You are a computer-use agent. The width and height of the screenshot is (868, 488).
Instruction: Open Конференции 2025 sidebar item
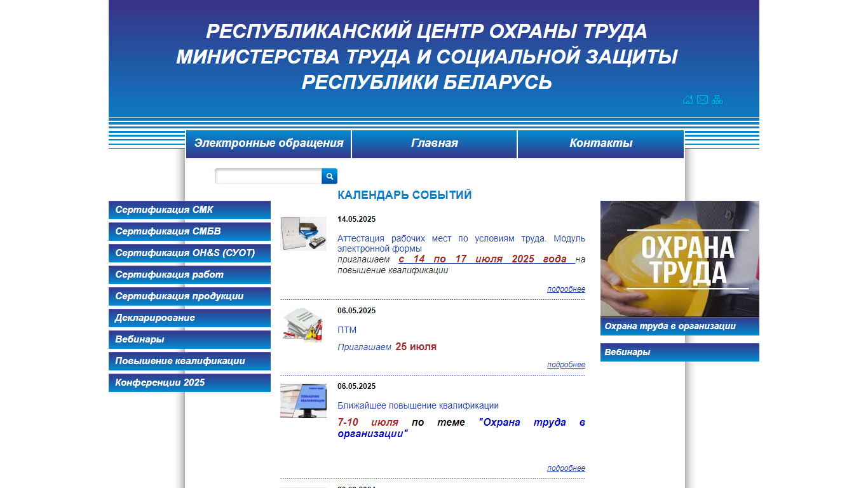[189, 383]
